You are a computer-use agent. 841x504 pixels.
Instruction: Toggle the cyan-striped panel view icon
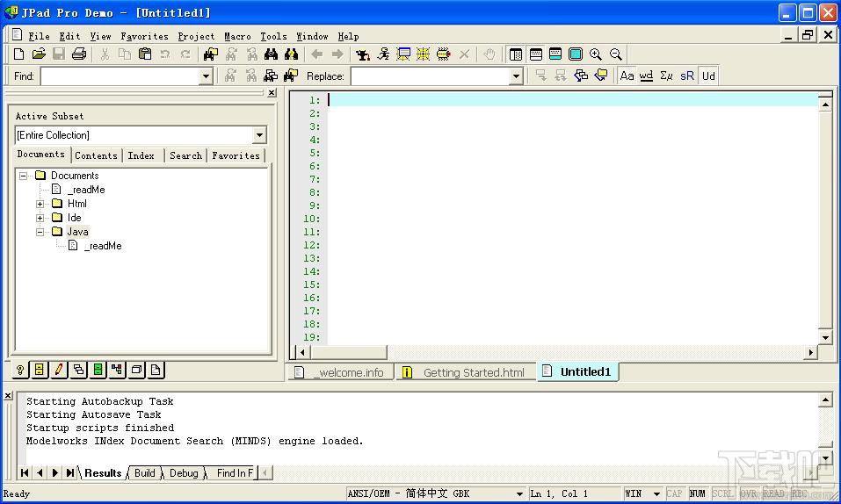pyautogui.click(x=555, y=54)
